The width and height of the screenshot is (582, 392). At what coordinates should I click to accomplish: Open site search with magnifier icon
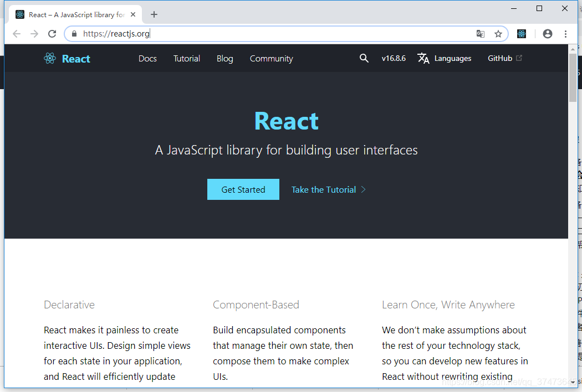pos(364,58)
